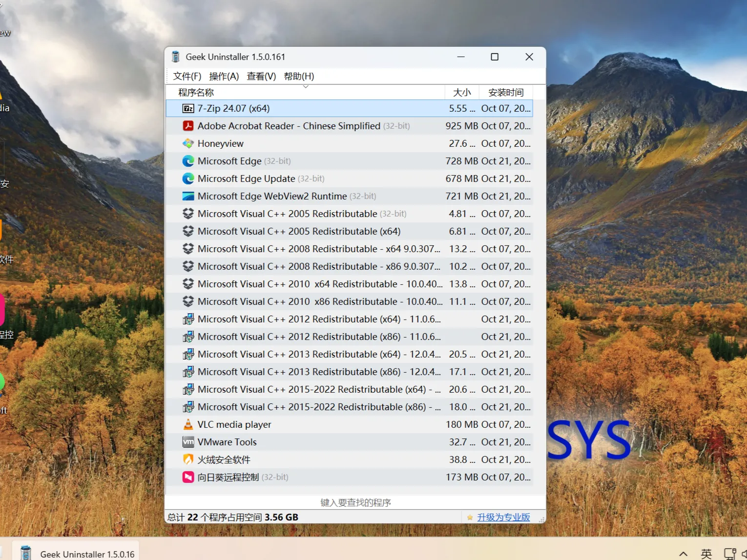747x560 pixels.
Task: Click the 火绒安全软件 flame icon
Action: (x=188, y=460)
